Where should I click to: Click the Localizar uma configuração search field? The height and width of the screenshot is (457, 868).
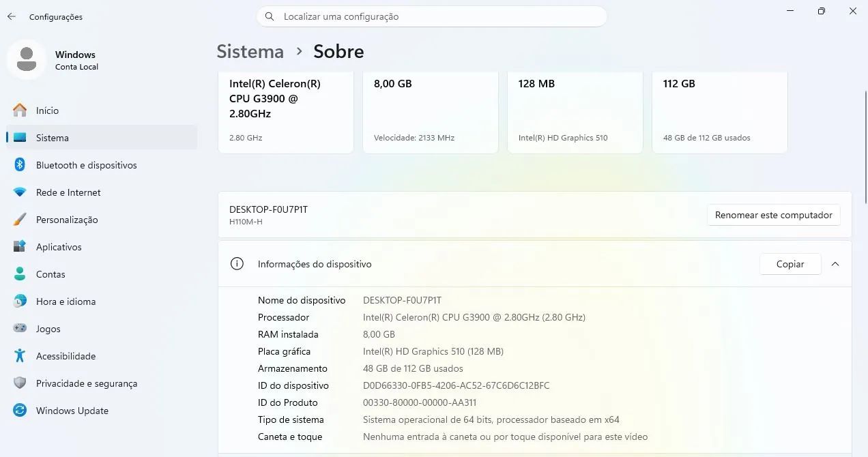431,16
